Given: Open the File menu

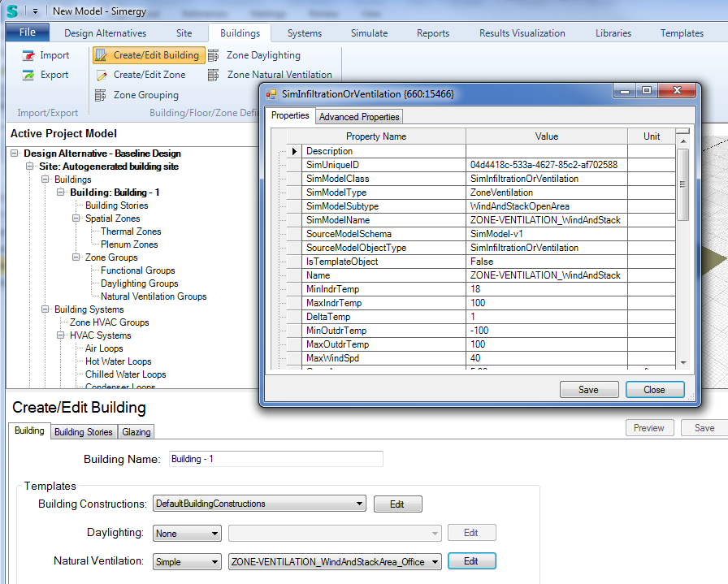Looking at the screenshot, I should pos(28,32).
